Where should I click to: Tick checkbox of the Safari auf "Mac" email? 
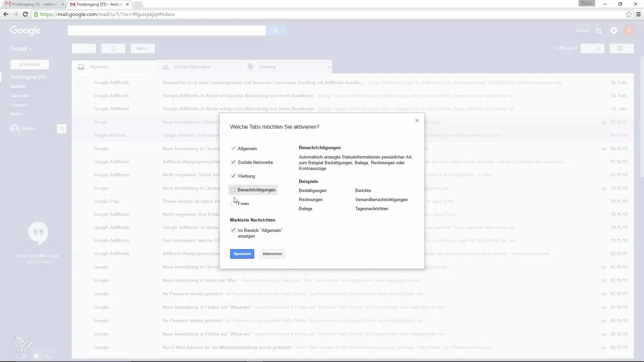[78, 281]
